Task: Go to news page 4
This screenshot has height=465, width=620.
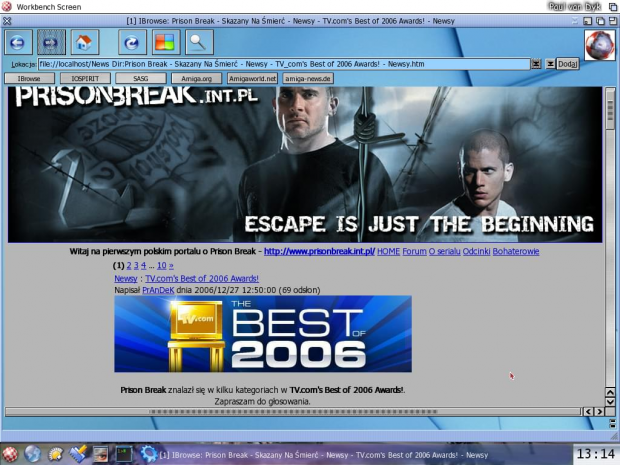Action: pyautogui.click(x=144, y=266)
